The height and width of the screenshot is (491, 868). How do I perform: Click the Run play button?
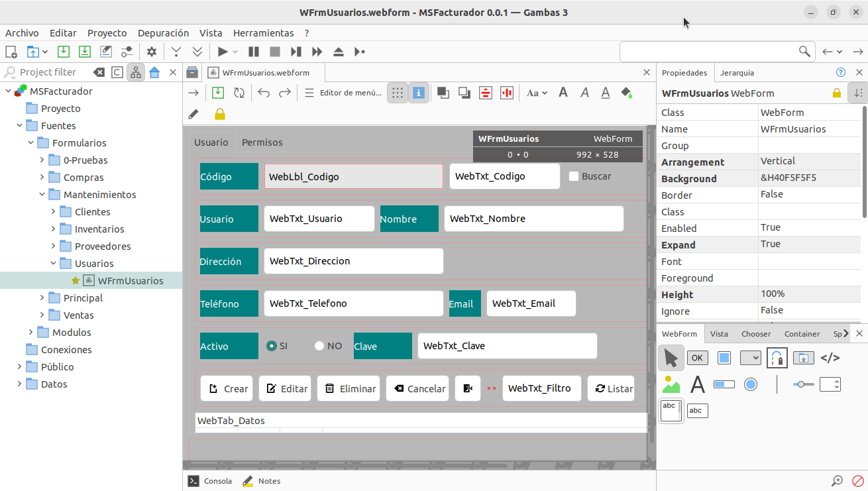(223, 52)
